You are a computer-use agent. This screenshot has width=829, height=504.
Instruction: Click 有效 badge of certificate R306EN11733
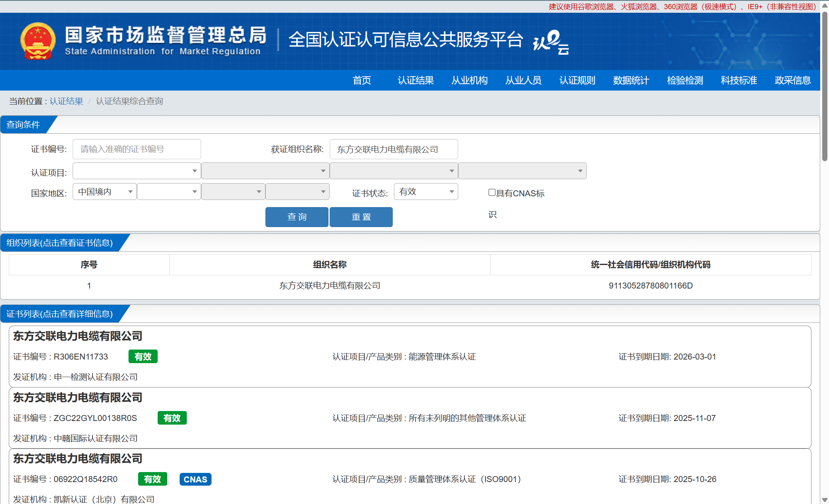point(143,356)
